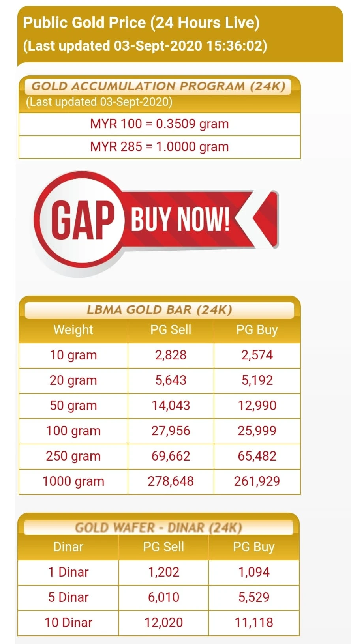Viewport: 351px width, 644px height.
Task: Select the 250 gram row label
Action: tap(73, 456)
